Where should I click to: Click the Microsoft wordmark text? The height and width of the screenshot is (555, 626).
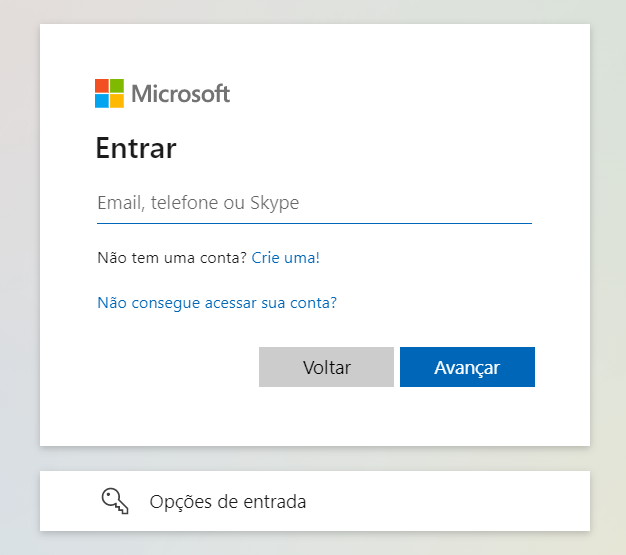click(180, 94)
